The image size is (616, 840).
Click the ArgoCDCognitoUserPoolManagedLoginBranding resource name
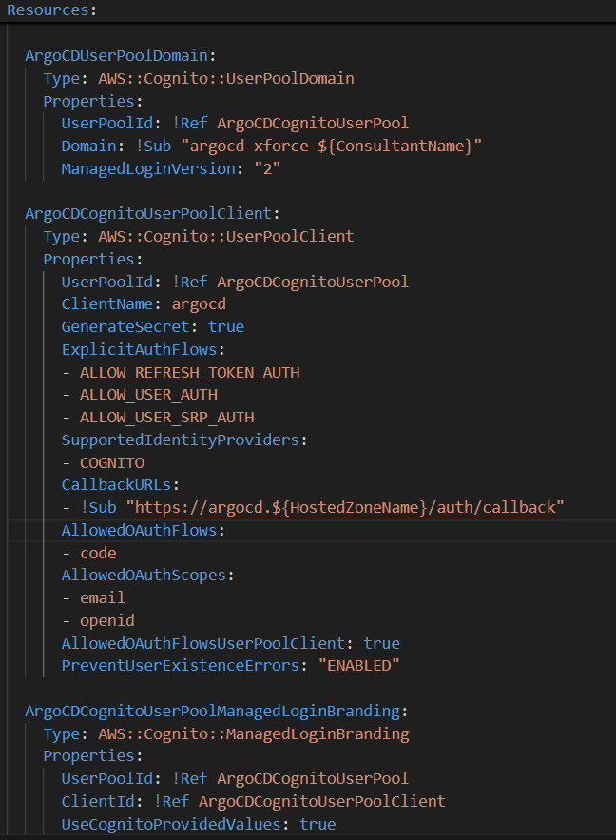(217, 711)
